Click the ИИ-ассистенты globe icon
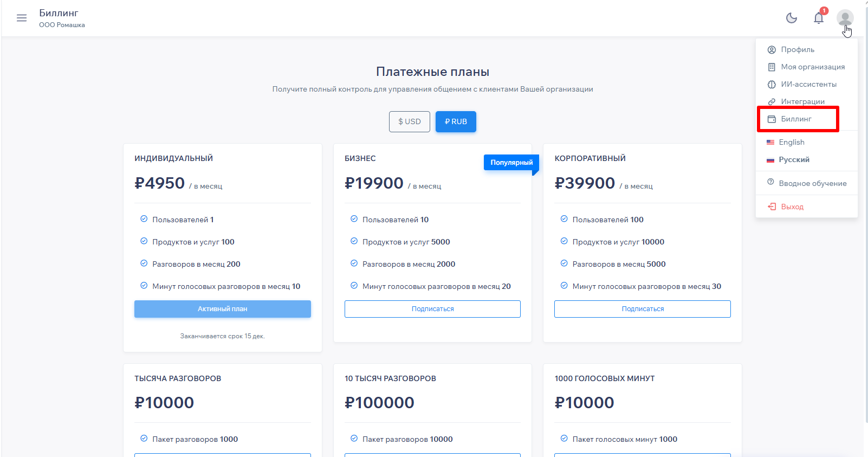Viewport: 868px width, 457px height. pos(772,85)
